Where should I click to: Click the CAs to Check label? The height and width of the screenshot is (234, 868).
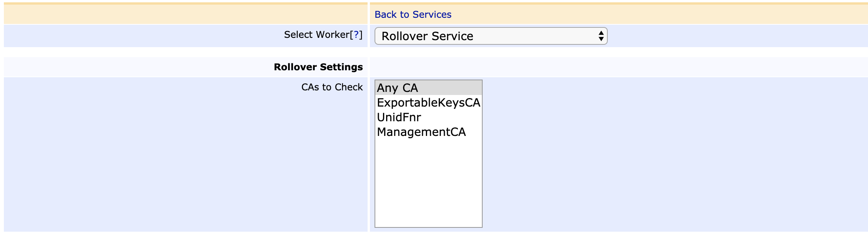[x=332, y=87]
